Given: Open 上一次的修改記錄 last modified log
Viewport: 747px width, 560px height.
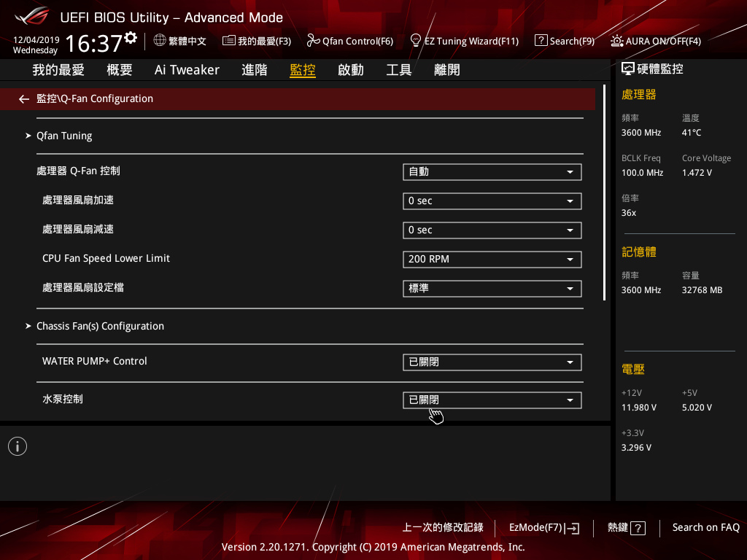Looking at the screenshot, I should coord(443,528).
